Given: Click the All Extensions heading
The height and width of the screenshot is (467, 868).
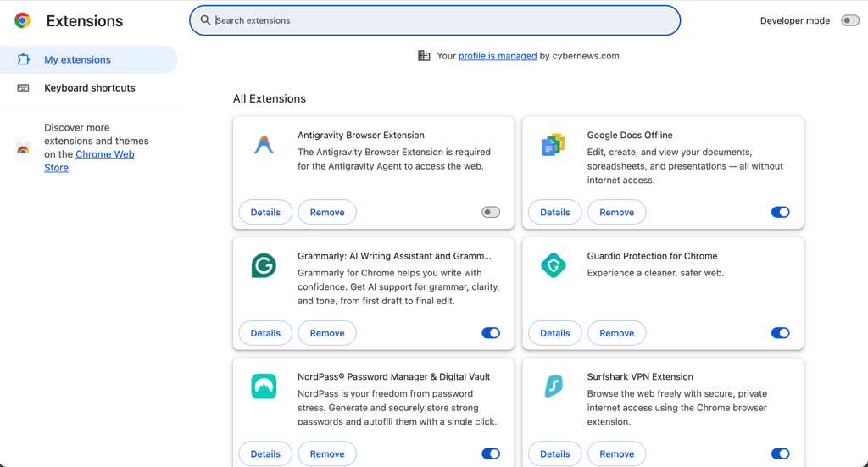Looking at the screenshot, I should pos(270,98).
